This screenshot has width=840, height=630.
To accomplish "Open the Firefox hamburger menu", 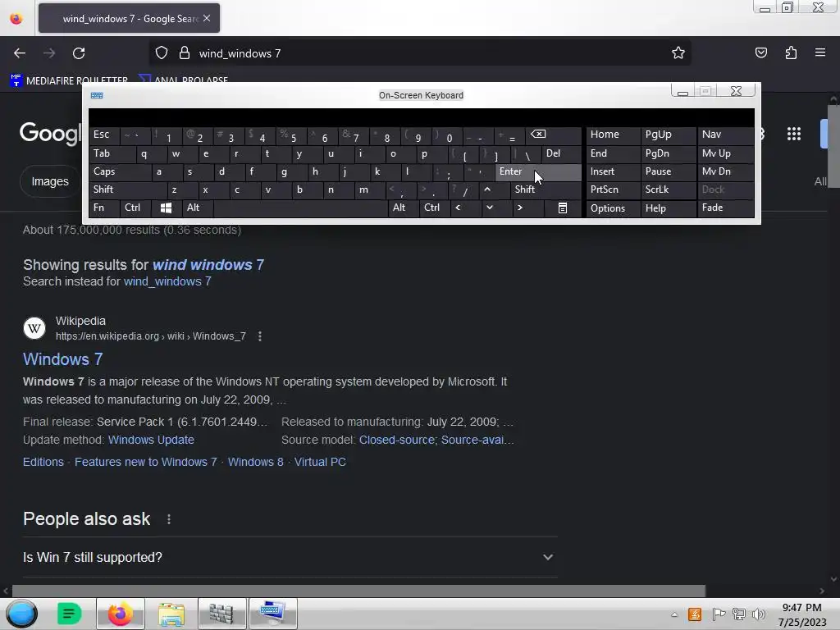I will 820,53.
